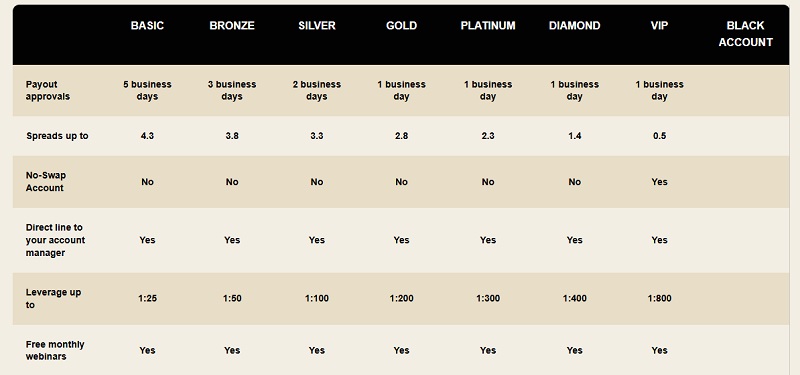Click Direct line to your account manager label
Image resolution: width=800 pixels, height=375 pixels.
point(55,240)
